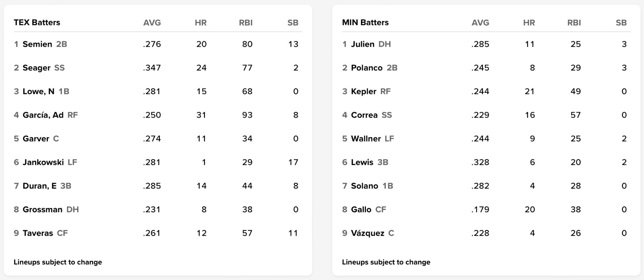
Task: Open Julien's player link
Action: (362, 44)
